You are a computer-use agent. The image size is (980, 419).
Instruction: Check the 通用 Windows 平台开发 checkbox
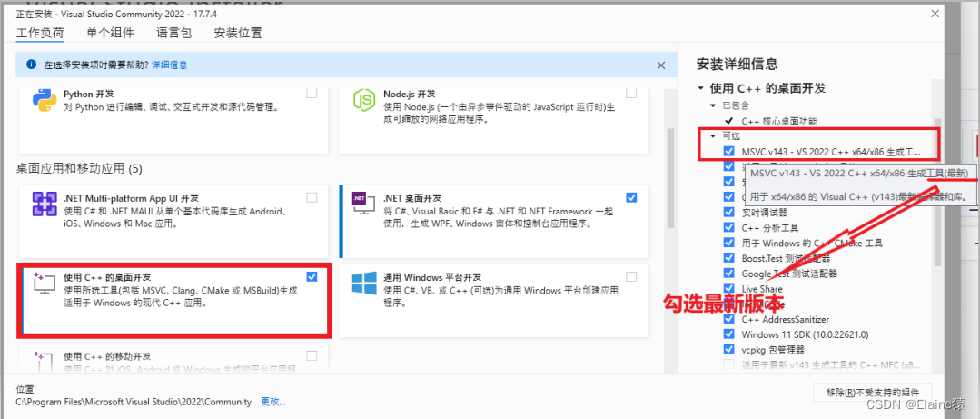[631, 276]
